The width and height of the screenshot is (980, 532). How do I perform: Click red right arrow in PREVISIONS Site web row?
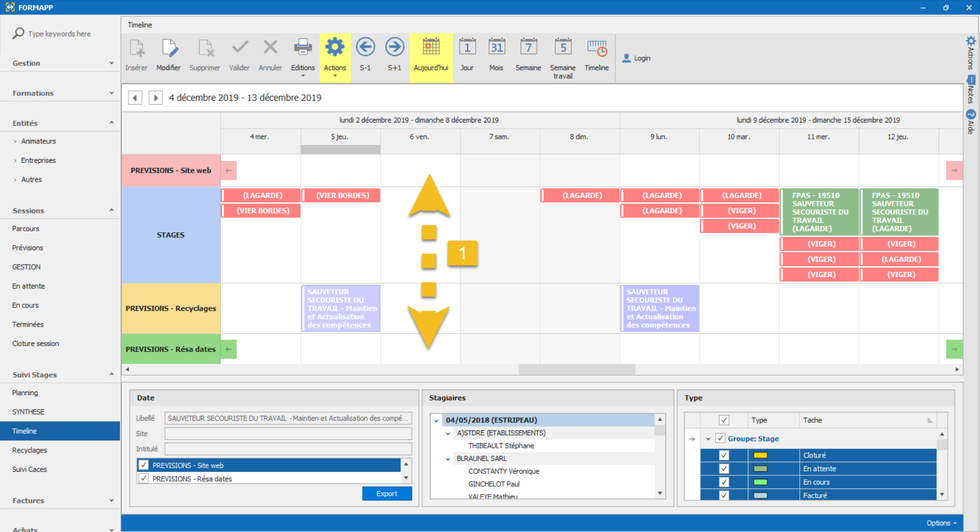click(x=954, y=171)
